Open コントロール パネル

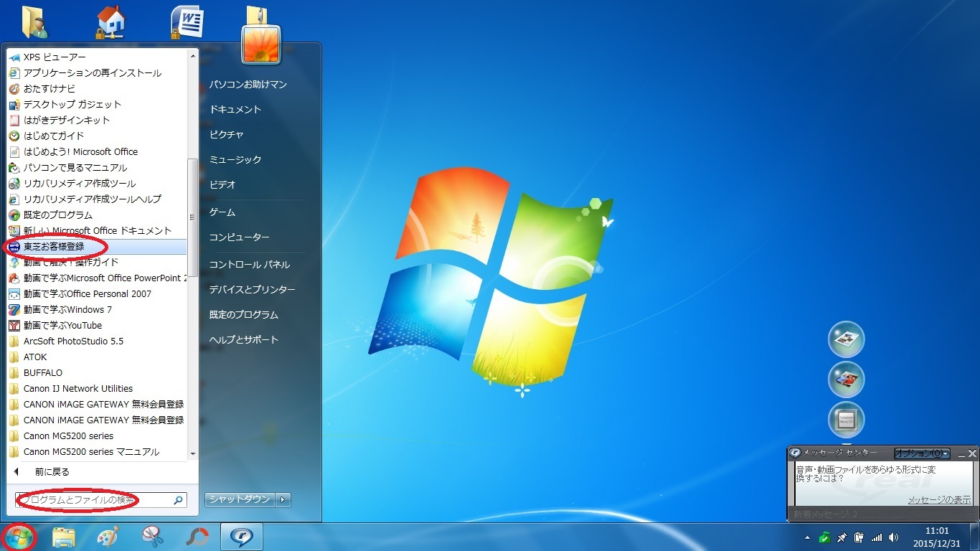point(250,265)
